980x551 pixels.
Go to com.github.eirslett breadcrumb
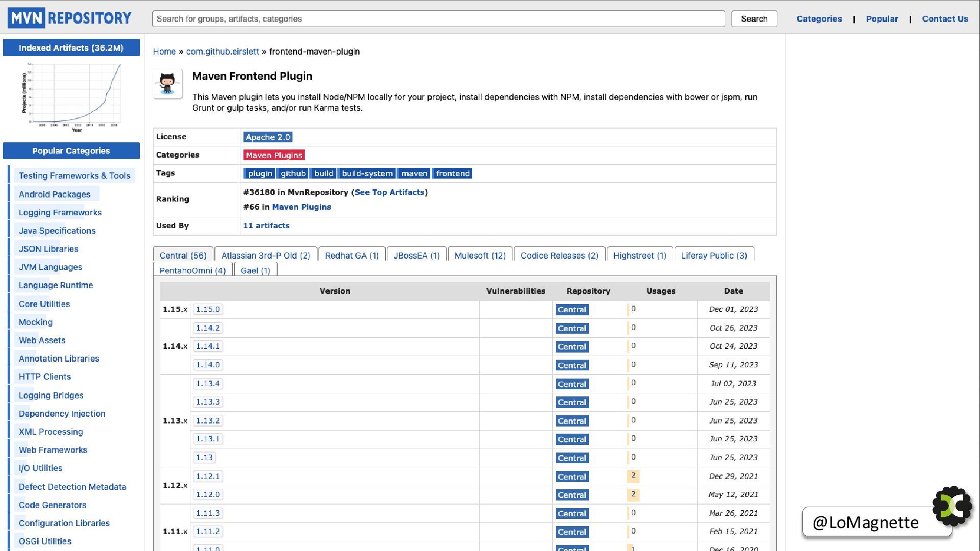click(222, 52)
